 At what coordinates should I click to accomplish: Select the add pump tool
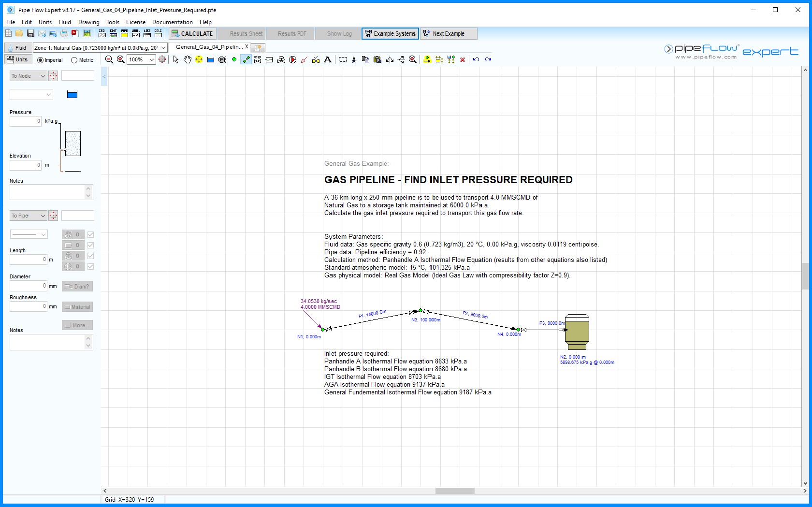point(293,59)
